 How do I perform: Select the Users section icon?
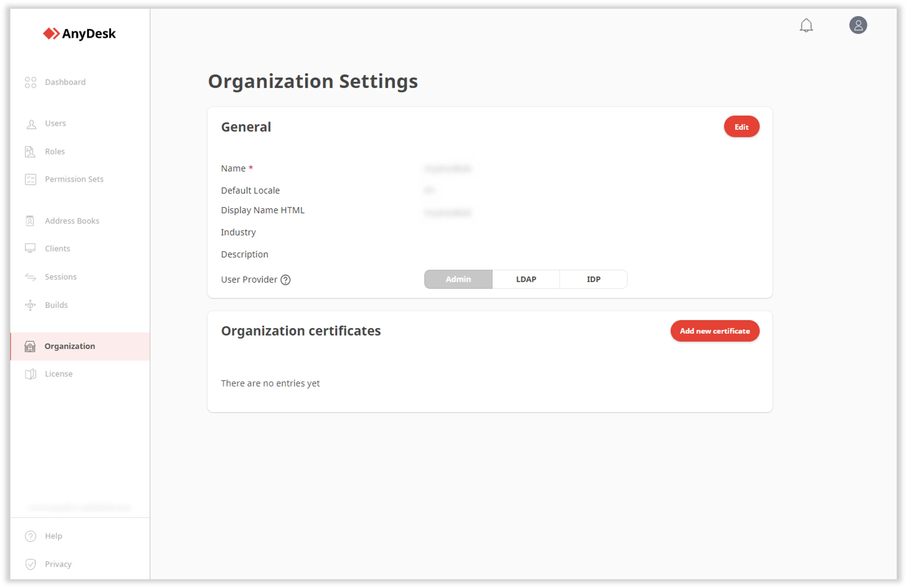pos(31,123)
